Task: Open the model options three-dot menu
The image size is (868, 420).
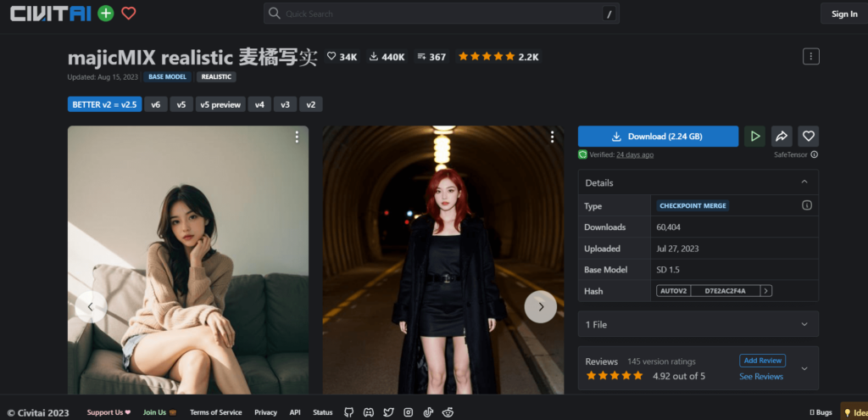Action: (811, 57)
